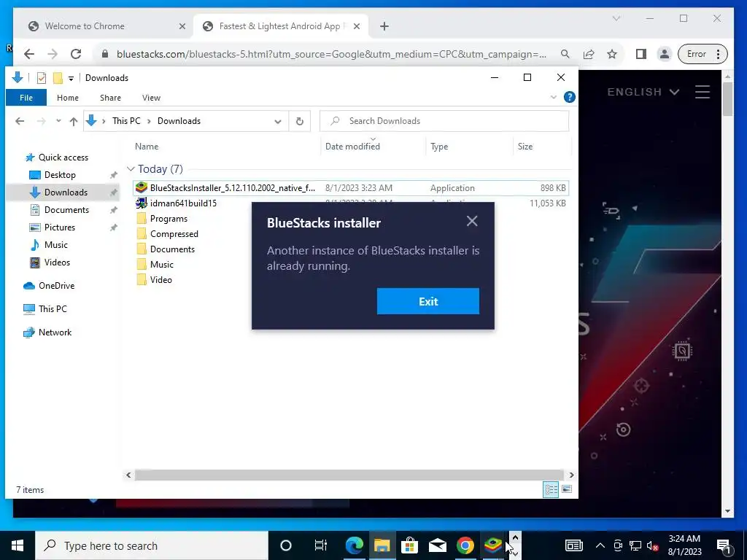Open recent locations dropdown in Explorer
747x560 pixels.
58,121
